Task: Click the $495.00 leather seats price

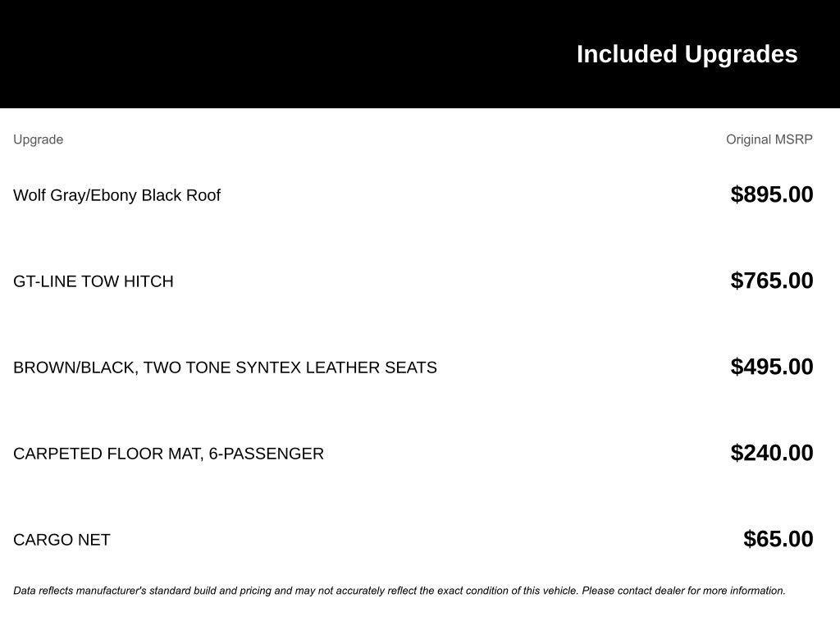Action: [771, 367]
